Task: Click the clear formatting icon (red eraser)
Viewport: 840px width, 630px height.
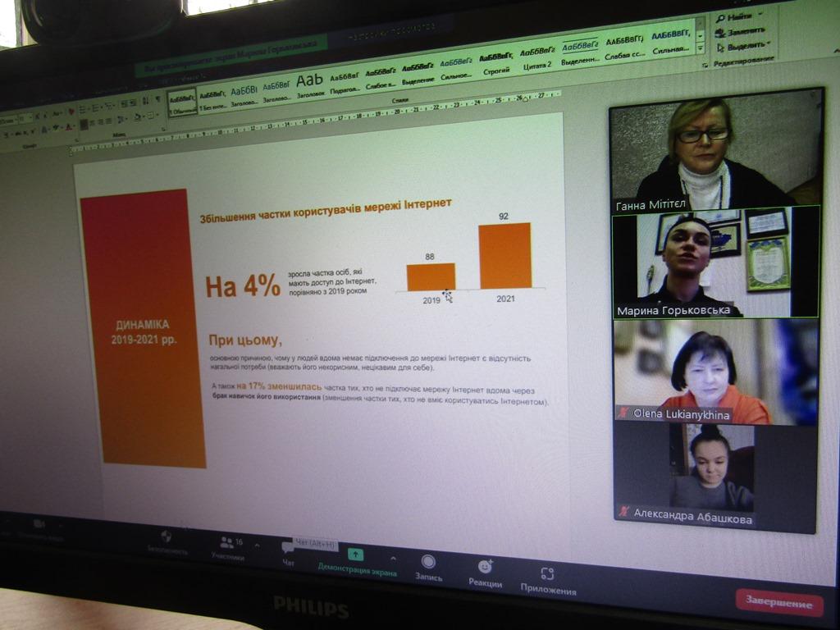Action: tap(71, 112)
